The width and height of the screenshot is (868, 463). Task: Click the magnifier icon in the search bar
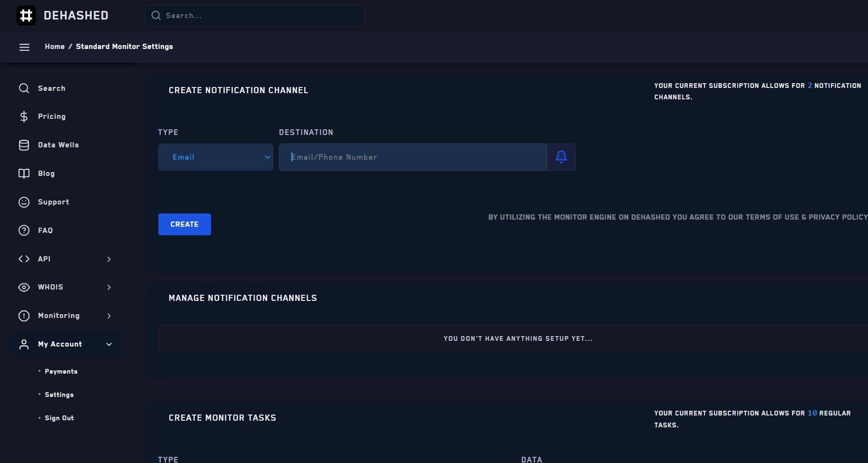[156, 16]
